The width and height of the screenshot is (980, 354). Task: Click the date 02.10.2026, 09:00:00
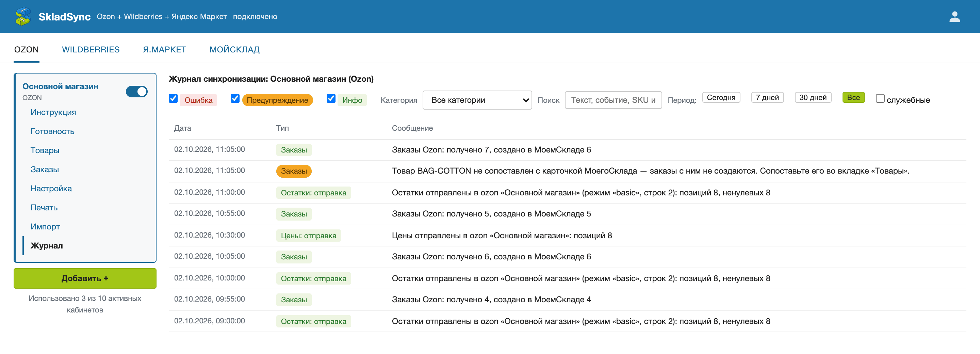[x=209, y=321]
